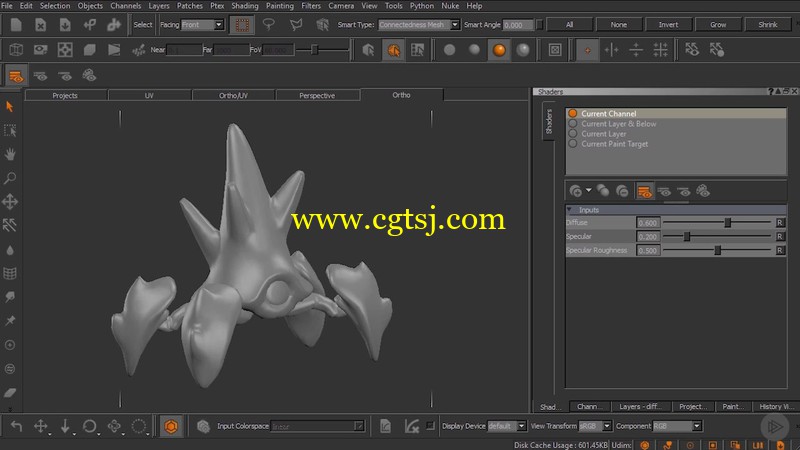Click the Diffuse 0.600 value field
This screenshot has width=800, height=450.
tap(648, 222)
